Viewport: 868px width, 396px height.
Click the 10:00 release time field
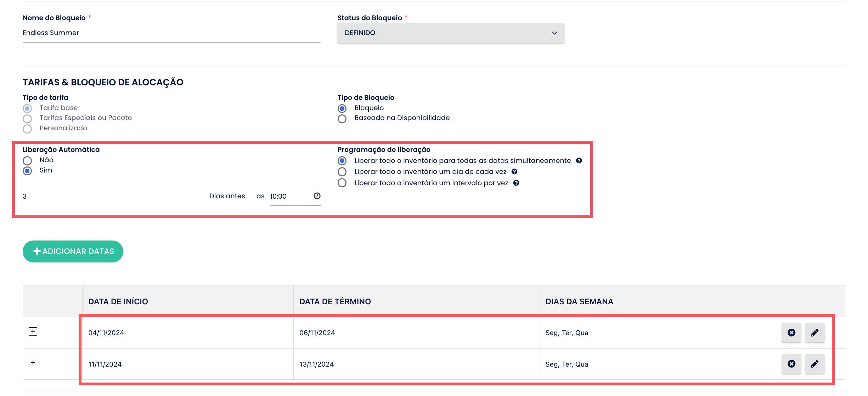tap(288, 197)
